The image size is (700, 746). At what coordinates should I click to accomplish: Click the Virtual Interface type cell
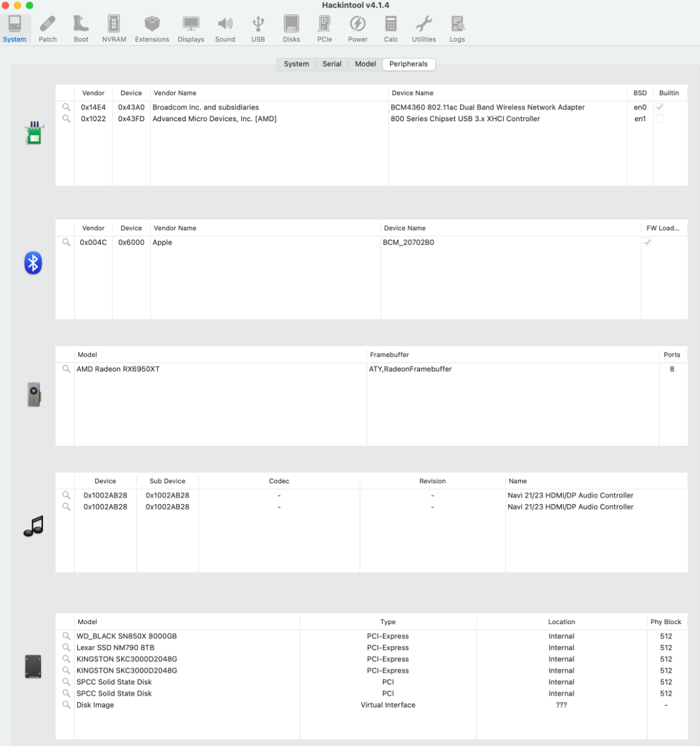(388, 704)
